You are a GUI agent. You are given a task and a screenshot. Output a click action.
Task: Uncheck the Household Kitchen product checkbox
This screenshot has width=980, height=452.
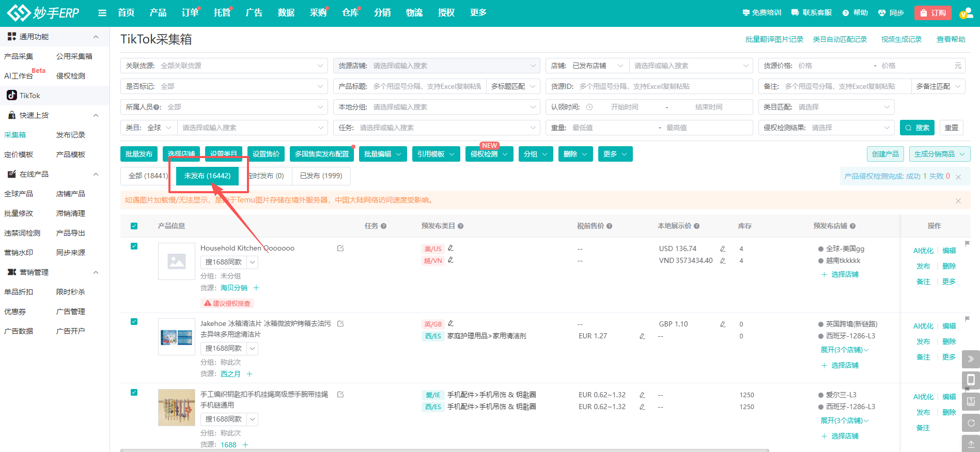[134, 246]
